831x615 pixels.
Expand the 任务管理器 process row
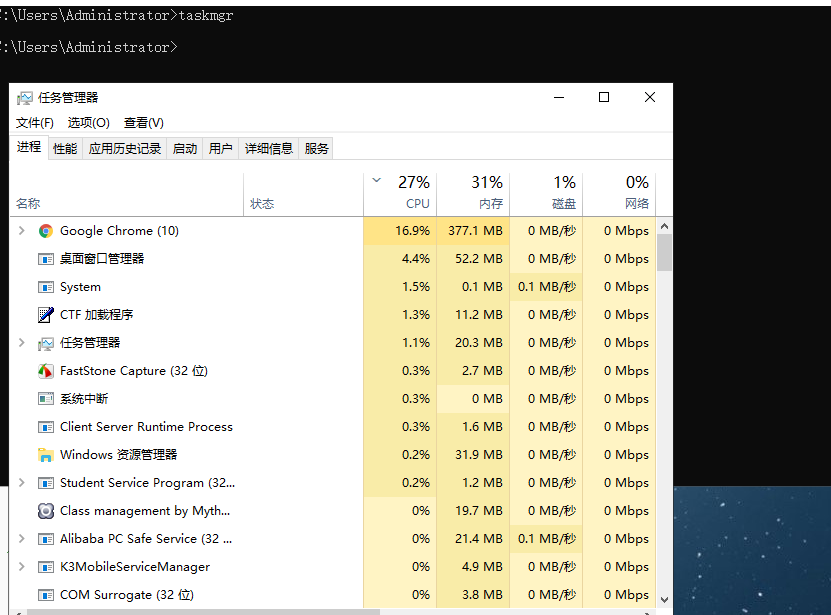[x=21, y=342]
